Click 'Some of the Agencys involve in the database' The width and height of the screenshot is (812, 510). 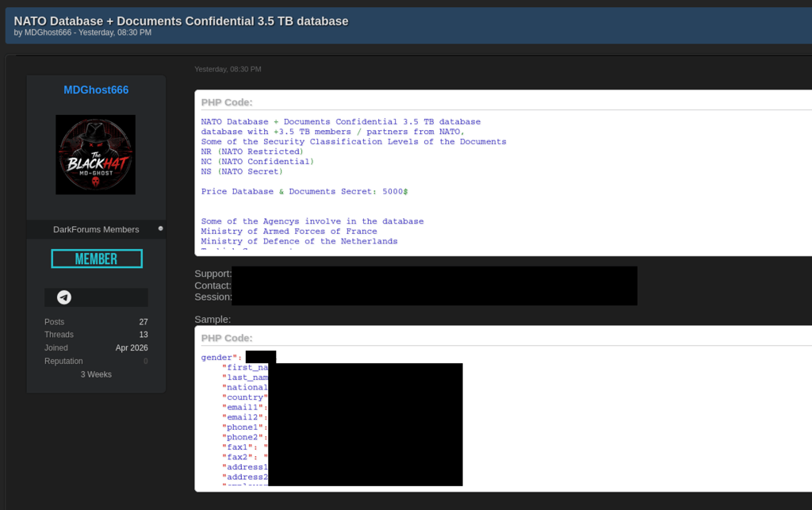point(312,221)
